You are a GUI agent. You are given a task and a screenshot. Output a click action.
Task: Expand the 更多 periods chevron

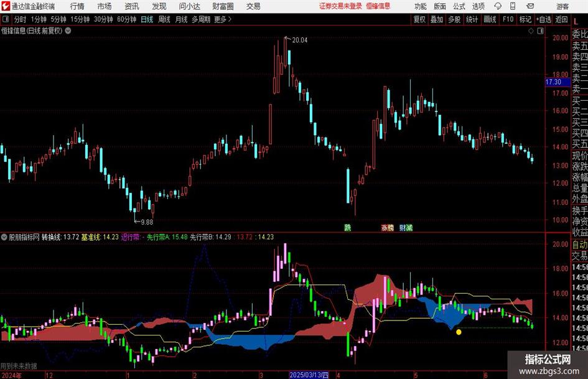[x=230, y=19]
